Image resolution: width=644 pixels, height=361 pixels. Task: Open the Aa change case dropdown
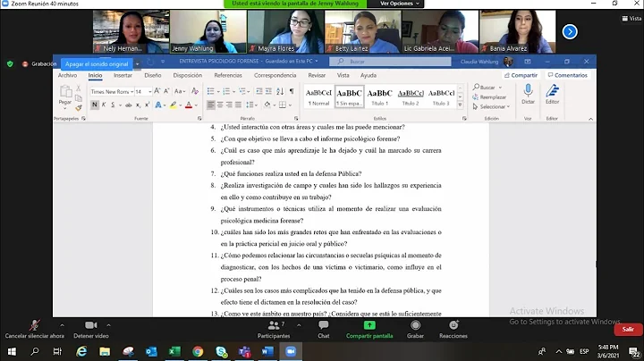click(180, 91)
